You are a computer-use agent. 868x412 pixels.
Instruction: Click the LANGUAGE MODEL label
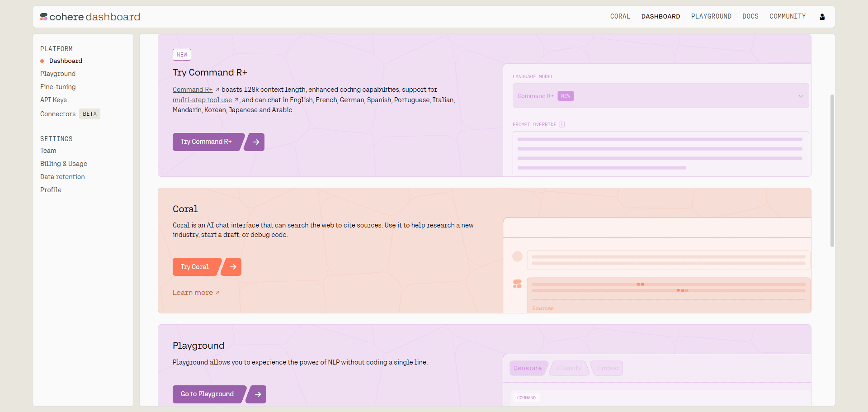tap(533, 77)
